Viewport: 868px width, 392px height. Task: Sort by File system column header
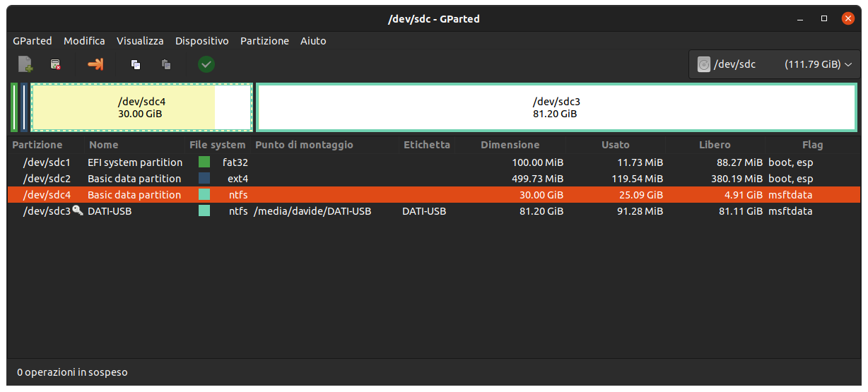(218, 145)
